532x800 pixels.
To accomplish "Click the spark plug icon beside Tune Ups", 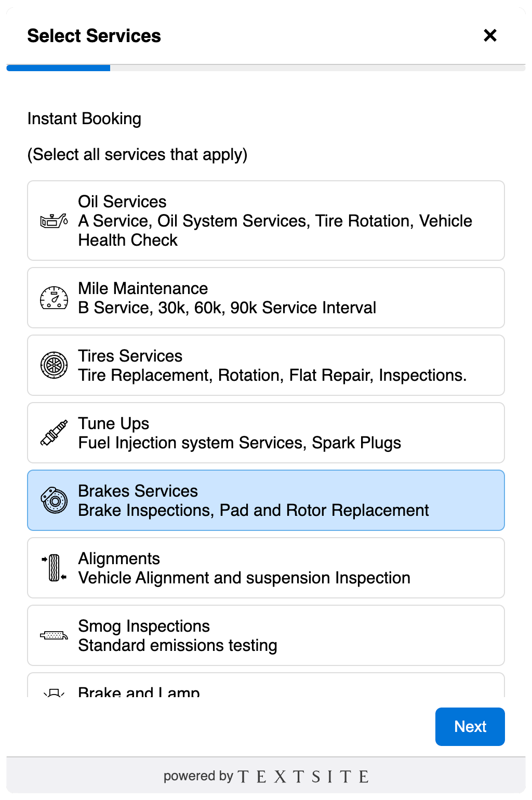I will click(54, 433).
